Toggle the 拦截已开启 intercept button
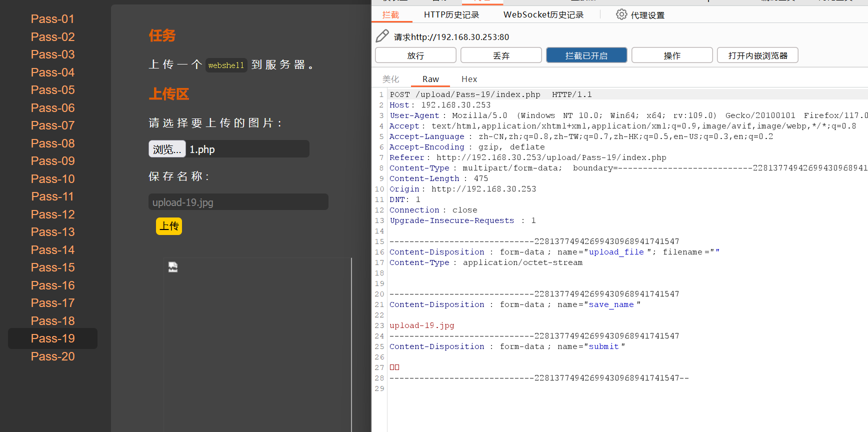Viewport: 868px width, 432px height. [x=586, y=55]
